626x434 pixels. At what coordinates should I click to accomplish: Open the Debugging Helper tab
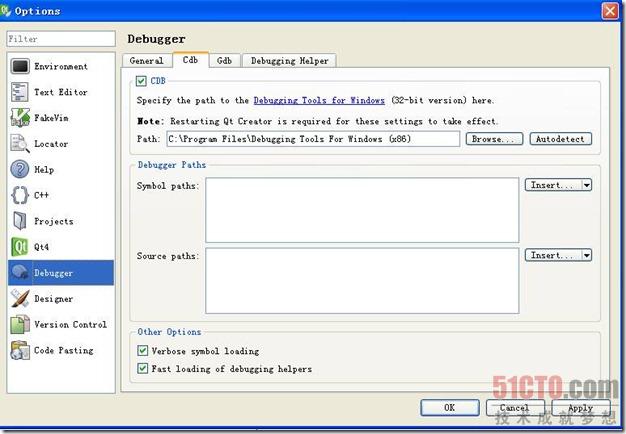(x=289, y=61)
